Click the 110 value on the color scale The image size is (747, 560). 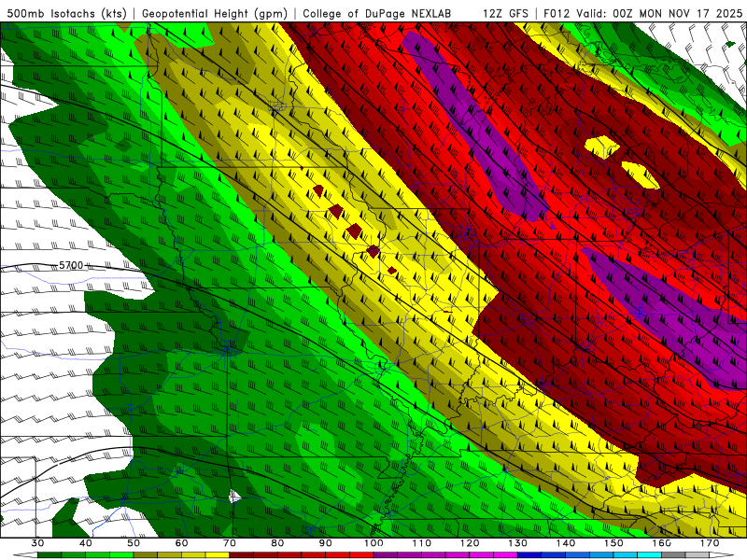click(422, 543)
